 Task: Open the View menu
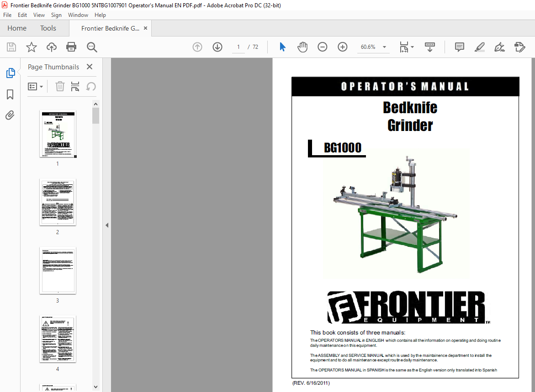(x=39, y=15)
